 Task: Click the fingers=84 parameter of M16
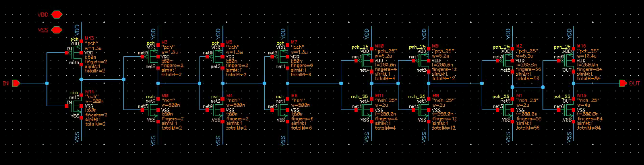click(589, 69)
